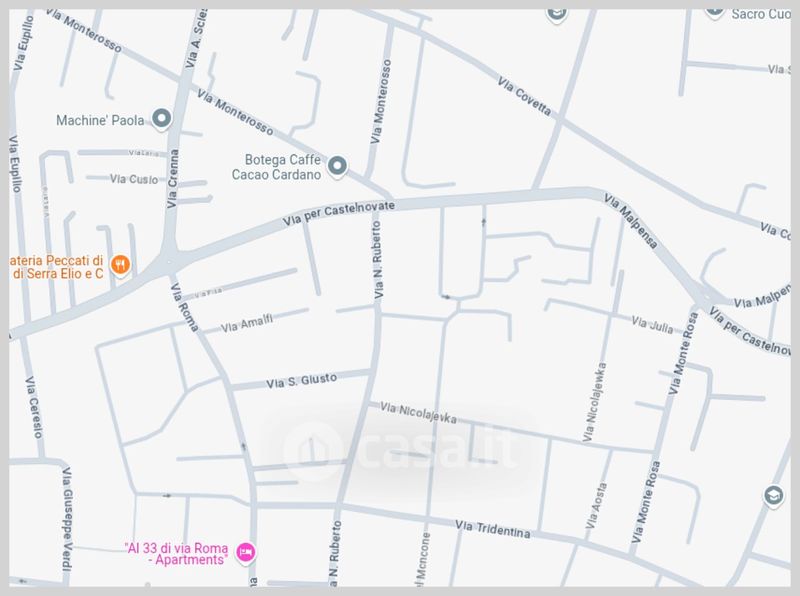The width and height of the screenshot is (800, 596).
Task: Select the Machine' Paola place name
Action: (x=100, y=120)
